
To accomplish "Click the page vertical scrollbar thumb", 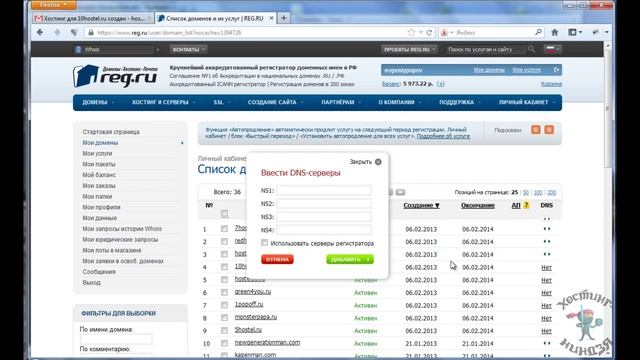I will 608,108.
